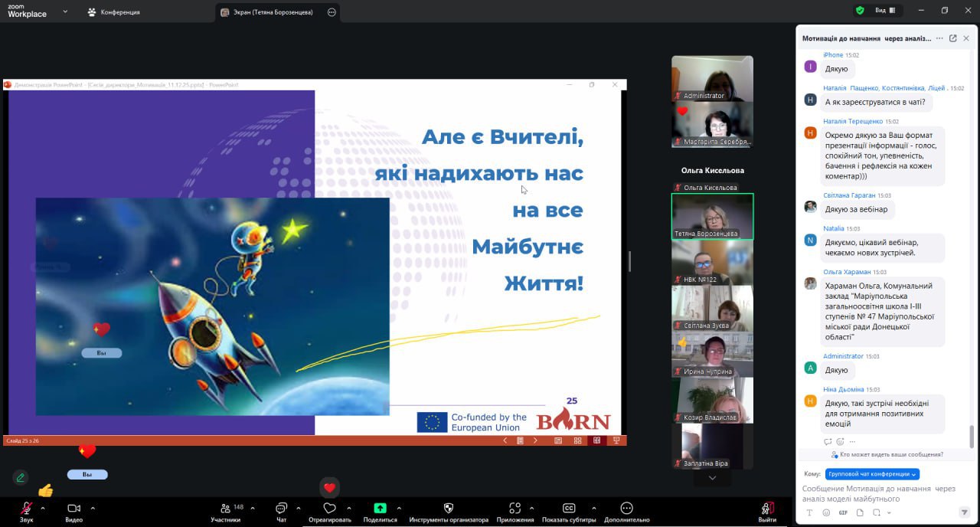Open the Групповой чат конференции recipient dropdown
The image size is (980, 527).
click(872, 474)
